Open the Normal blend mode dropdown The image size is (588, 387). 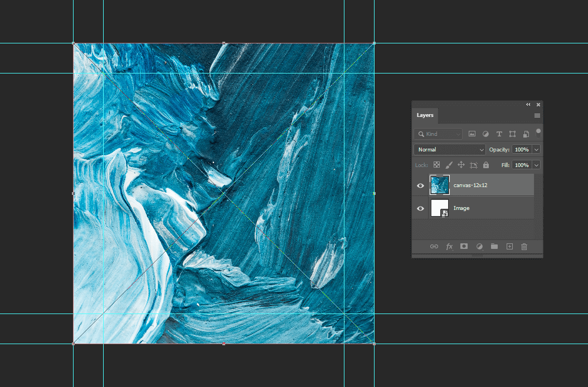point(450,149)
